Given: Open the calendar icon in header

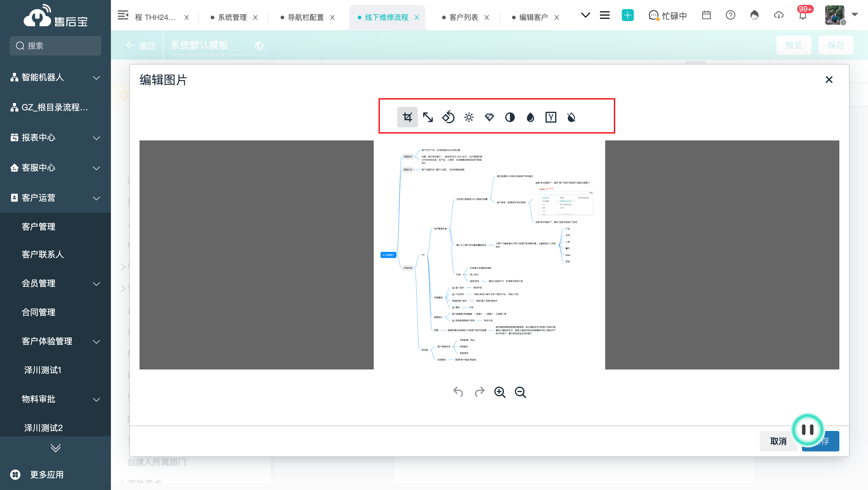Looking at the screenshot, I should point(706,15).
